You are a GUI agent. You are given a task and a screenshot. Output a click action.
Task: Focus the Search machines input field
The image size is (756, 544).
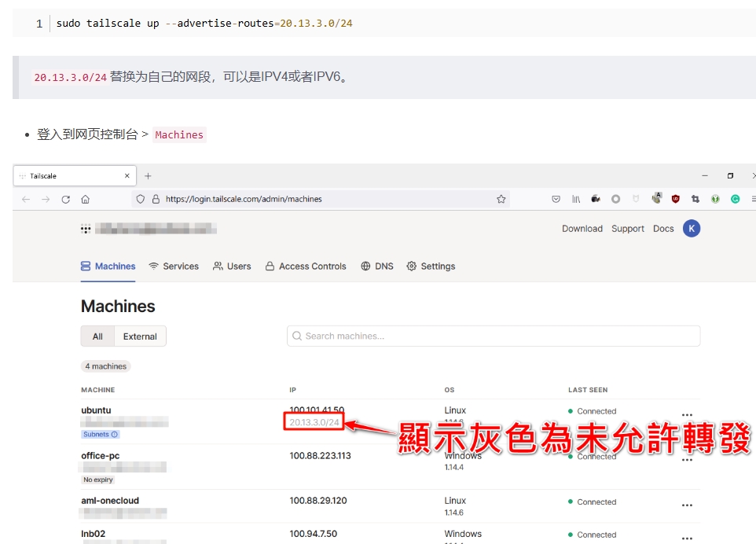[x=494, y=336]
